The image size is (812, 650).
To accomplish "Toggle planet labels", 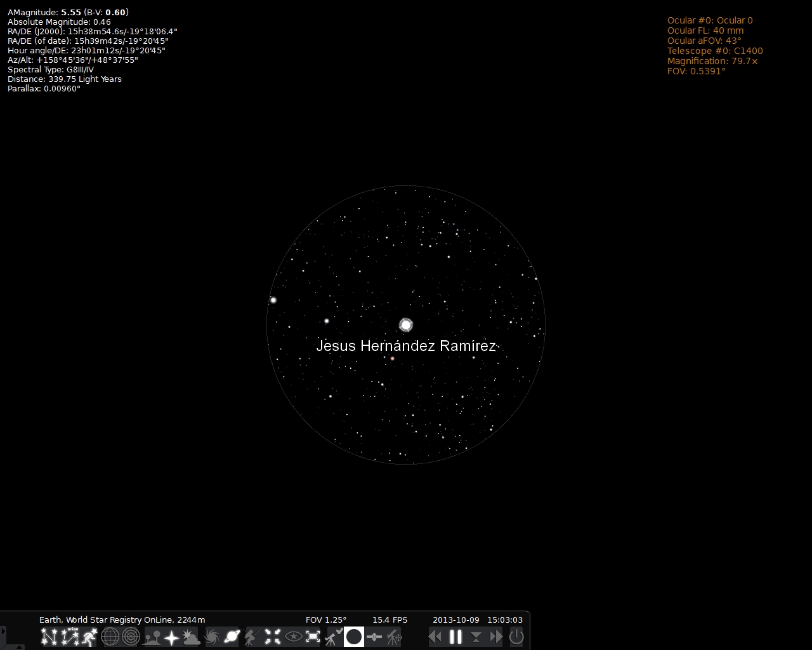I will 232,637.
